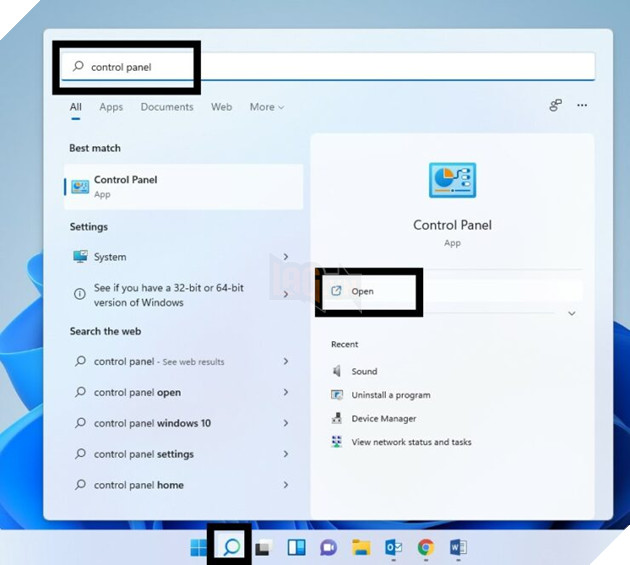Screen dimensions: 630x565
Task: Launch Microsoft Word from the taskbar
Action: 458,547
